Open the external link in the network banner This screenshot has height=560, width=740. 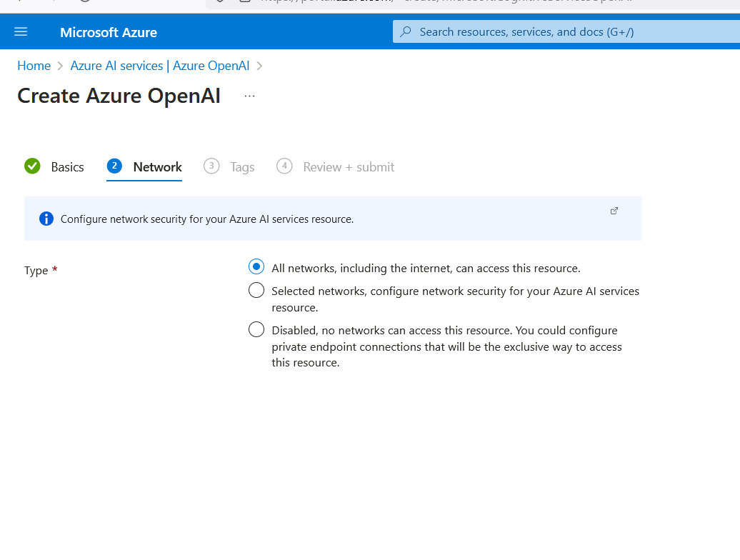[x=614, y=211]
